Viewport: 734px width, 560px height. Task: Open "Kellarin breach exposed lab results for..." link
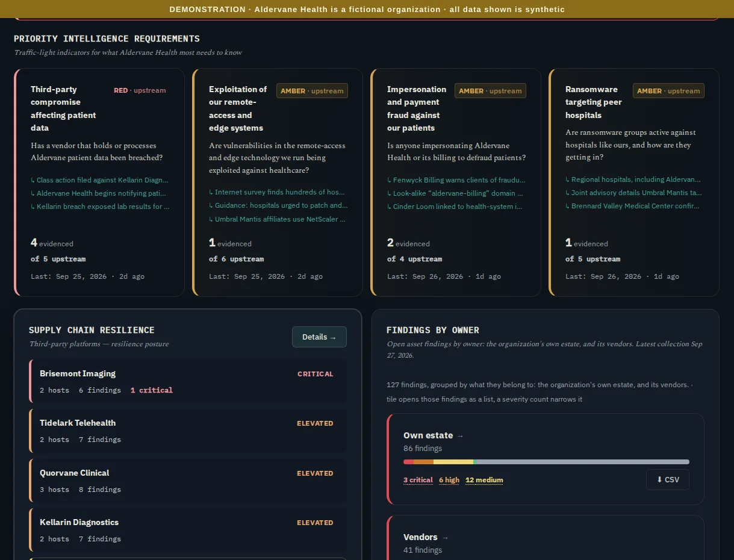tap(100, 207)
